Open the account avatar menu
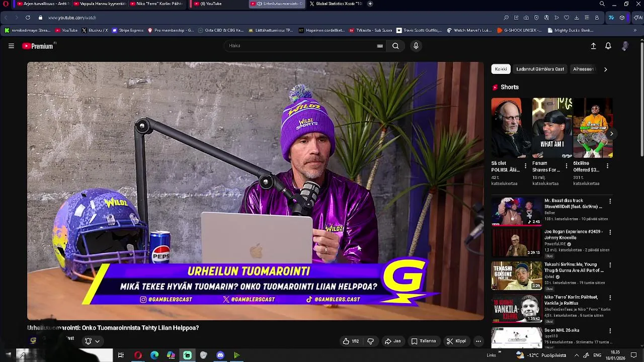Image resolution: width=644 pixels, height=362 pixels. coord(625,46)
